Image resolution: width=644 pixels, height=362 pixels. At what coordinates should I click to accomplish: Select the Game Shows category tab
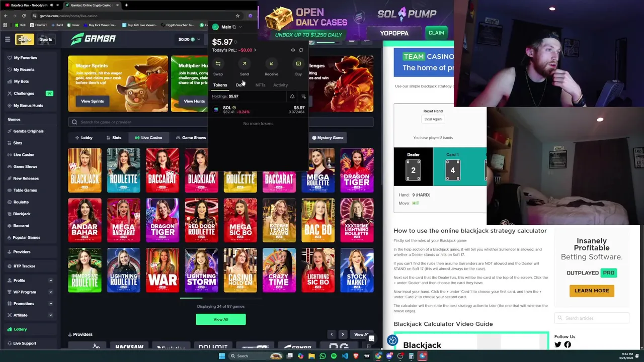[x=191, y=138]
